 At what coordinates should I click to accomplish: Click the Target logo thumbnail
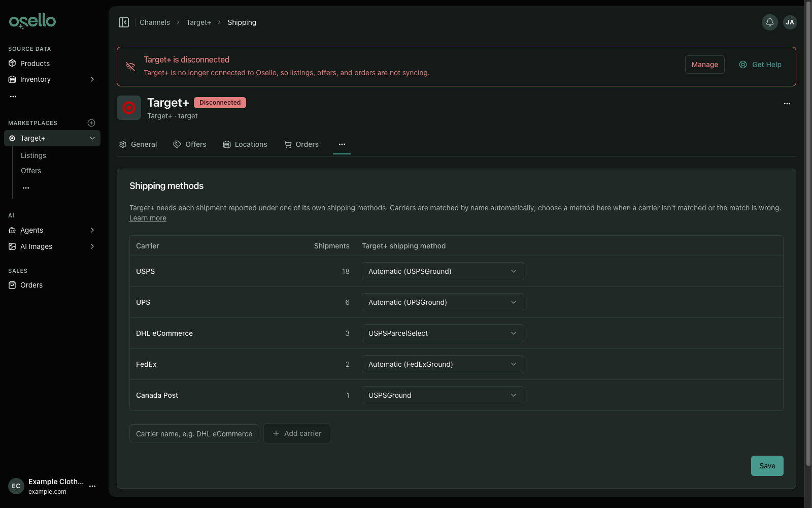pos(129,108)
